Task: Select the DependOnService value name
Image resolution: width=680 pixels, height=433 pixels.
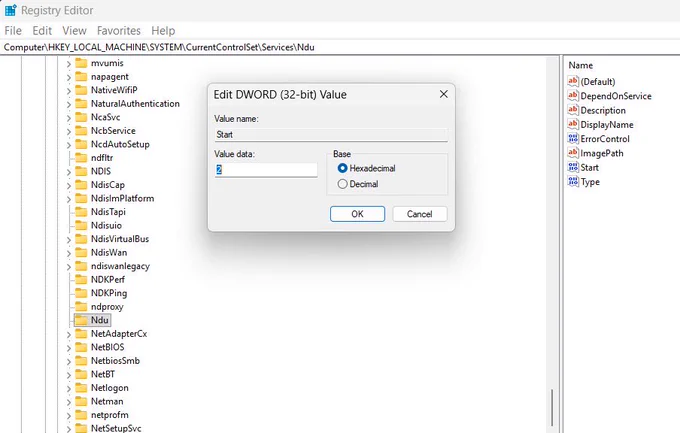Action: pos(616,96)
